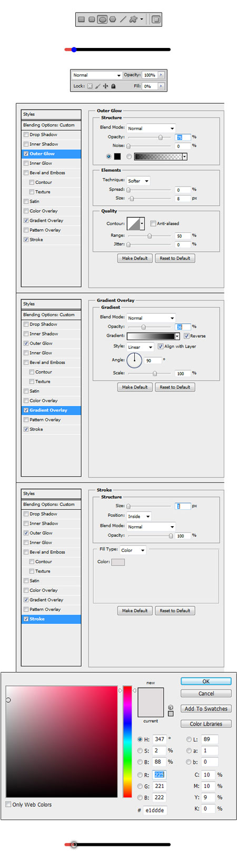Image resolution: width=237 pixels, height=868 pixels.
Task: Click the Gradient Overlay gradient preview bar
Action: [x=151, y=336]
